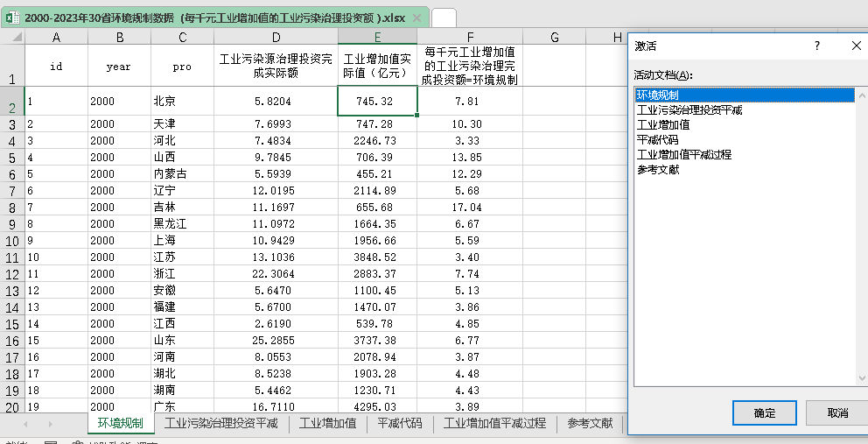Click the cell with value 5.8204
The width and height of the screenshot is (868, 444).
click(276, 101)
